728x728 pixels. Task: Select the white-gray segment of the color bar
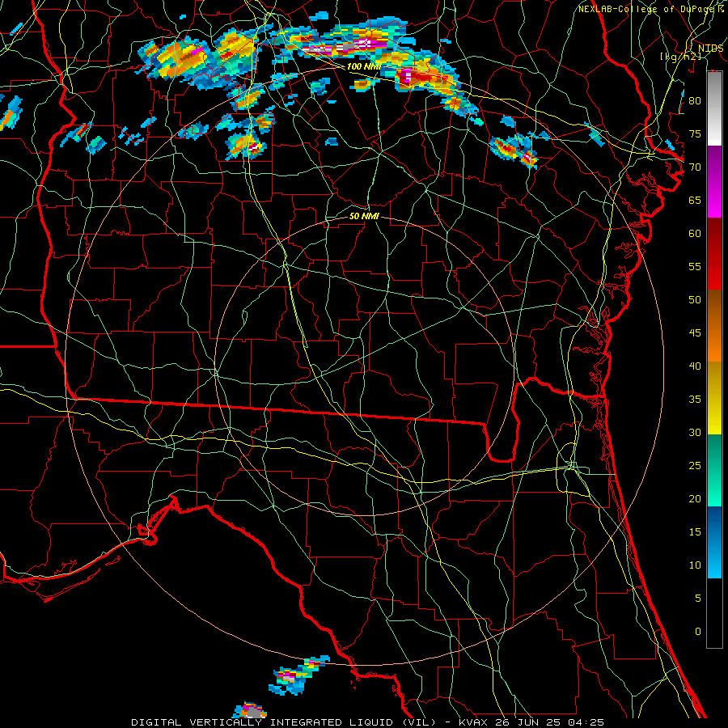[714, 108]
